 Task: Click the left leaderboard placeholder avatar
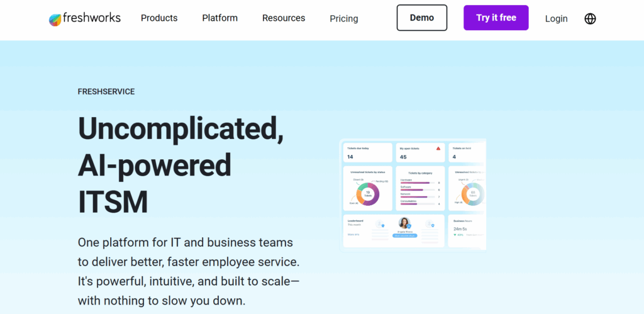[x=379, y=225]
